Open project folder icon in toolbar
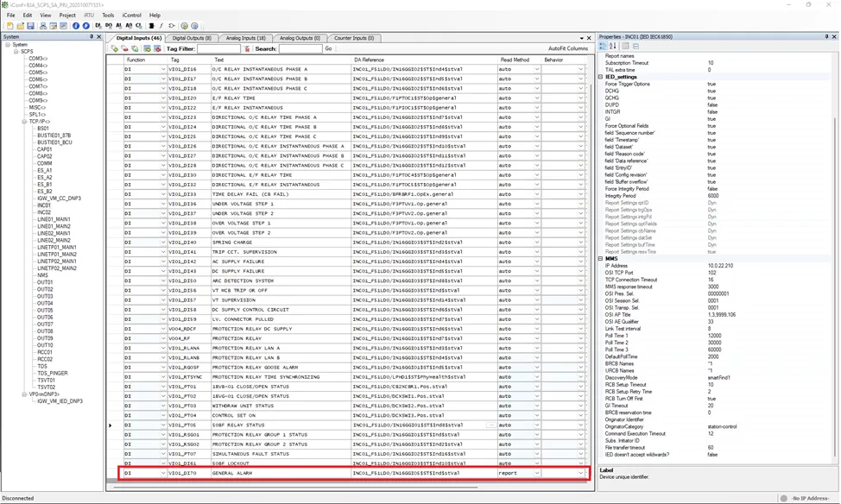Viewport: 841px width, 504px height. 21,26
